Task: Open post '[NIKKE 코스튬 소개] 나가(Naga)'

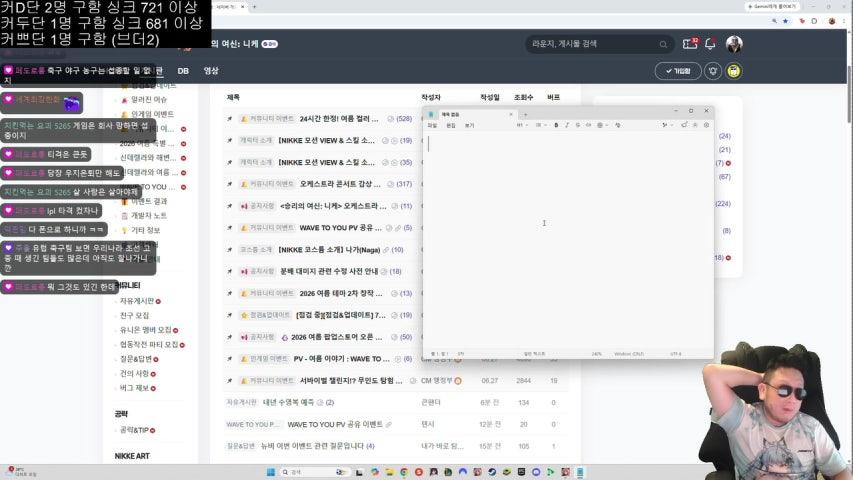Action: (329, 249)
